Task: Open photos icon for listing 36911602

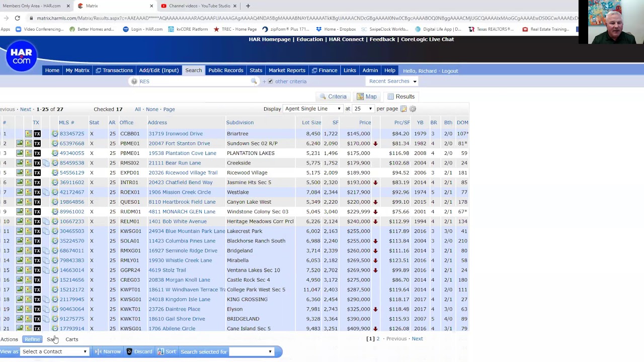Action: click(20, 183)
